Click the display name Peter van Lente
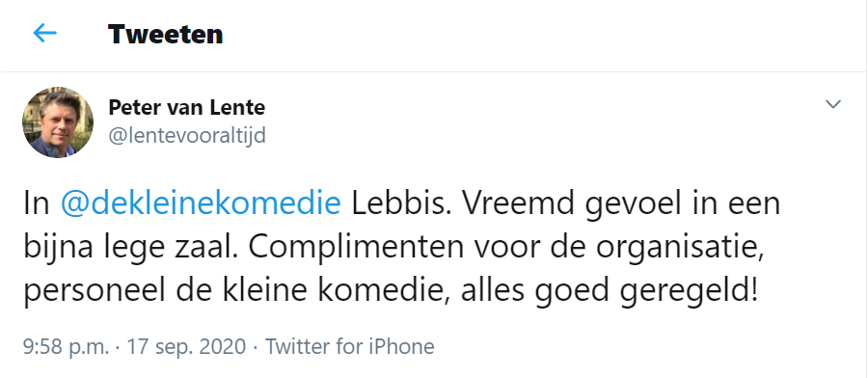 coord(186,107)
